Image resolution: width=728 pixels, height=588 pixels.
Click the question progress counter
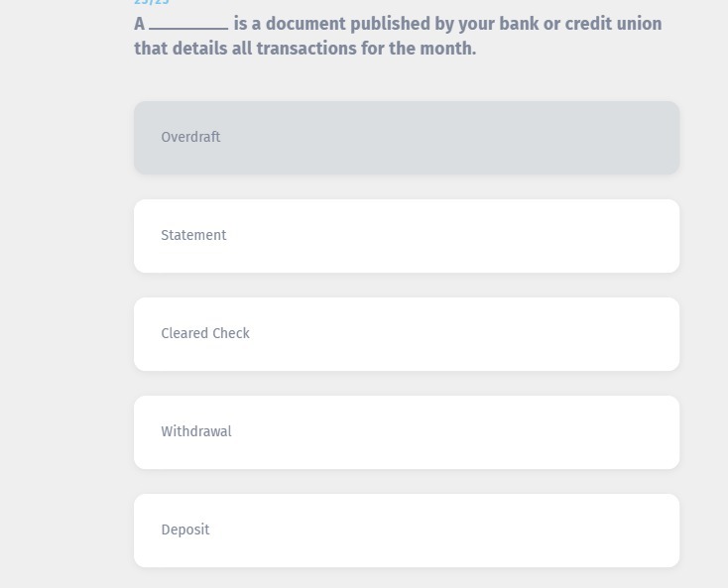click(x=152, y=3)
